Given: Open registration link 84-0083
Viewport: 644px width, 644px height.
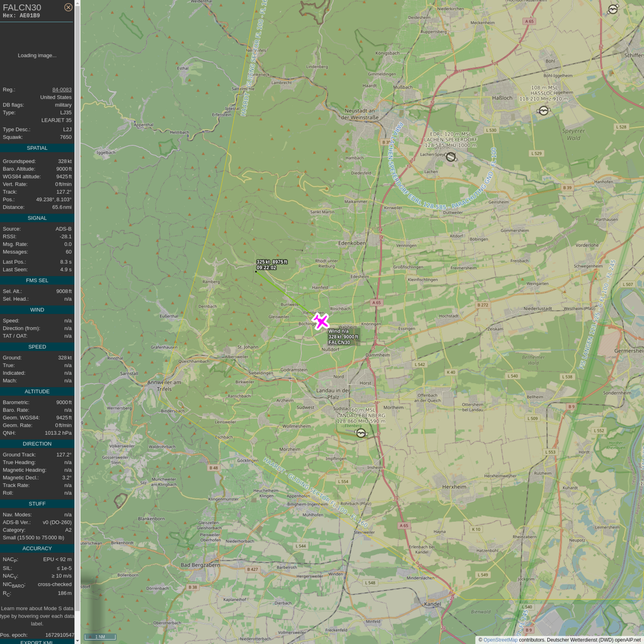Looking at the screenshot, I should click(62, 89).
